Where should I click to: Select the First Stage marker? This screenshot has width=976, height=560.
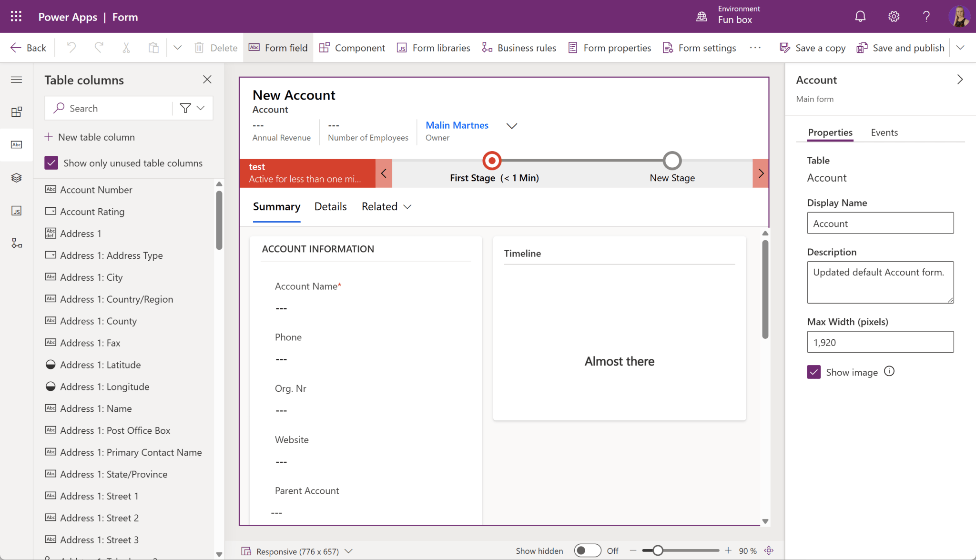tap(492, 161)
